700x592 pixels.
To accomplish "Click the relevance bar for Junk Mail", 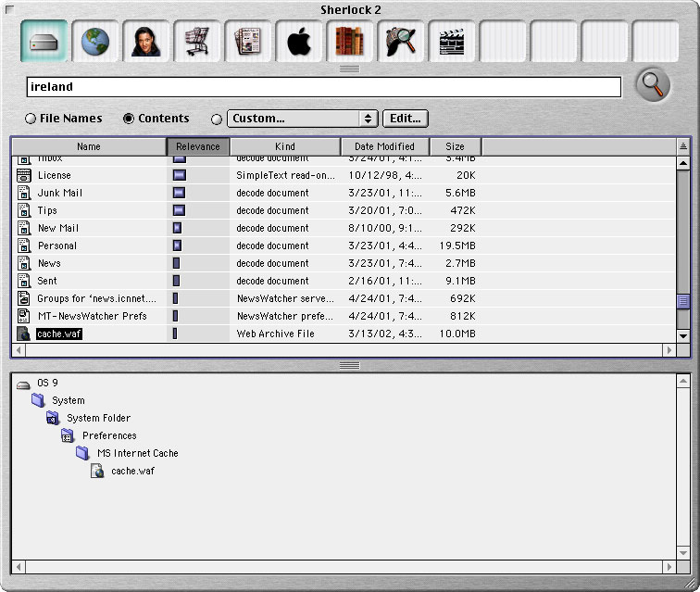I will pyautogui.click(x=180, y=193).
